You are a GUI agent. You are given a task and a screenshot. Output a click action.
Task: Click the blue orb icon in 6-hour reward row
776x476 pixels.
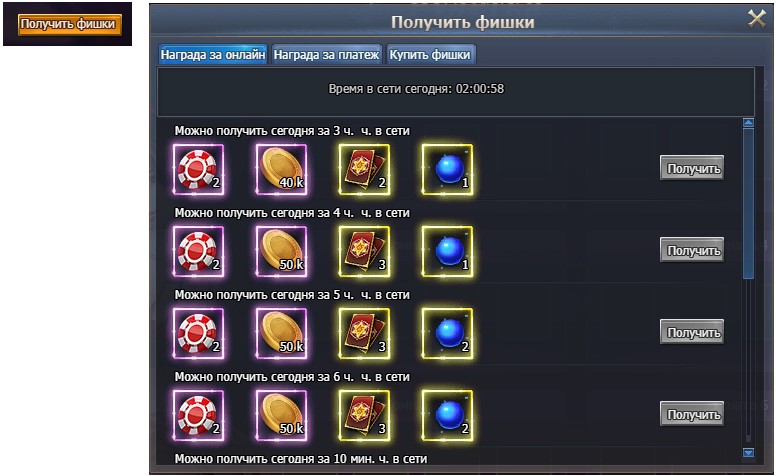coord(447,416)
